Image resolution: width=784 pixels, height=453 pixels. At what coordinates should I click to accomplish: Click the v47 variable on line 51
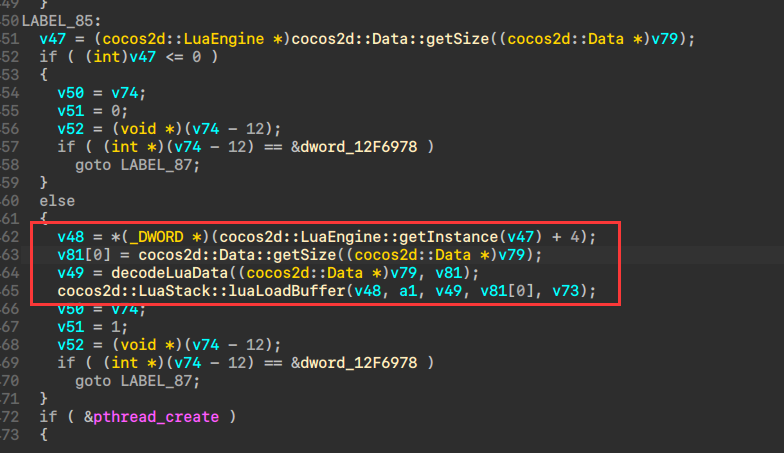coord(52,39)
